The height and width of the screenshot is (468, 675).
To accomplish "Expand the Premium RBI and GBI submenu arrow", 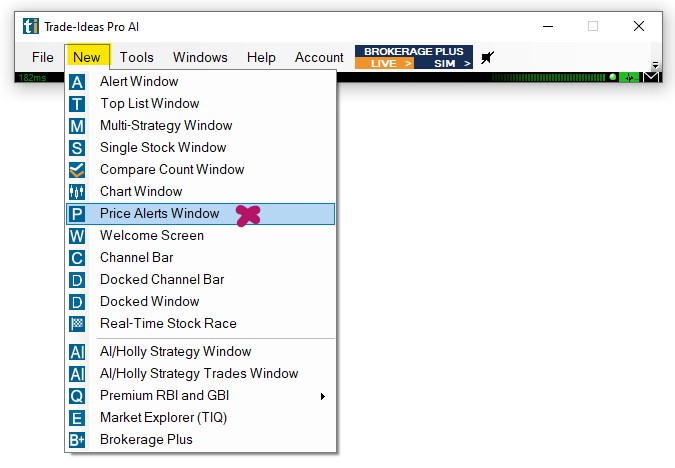I will point(322,396).
